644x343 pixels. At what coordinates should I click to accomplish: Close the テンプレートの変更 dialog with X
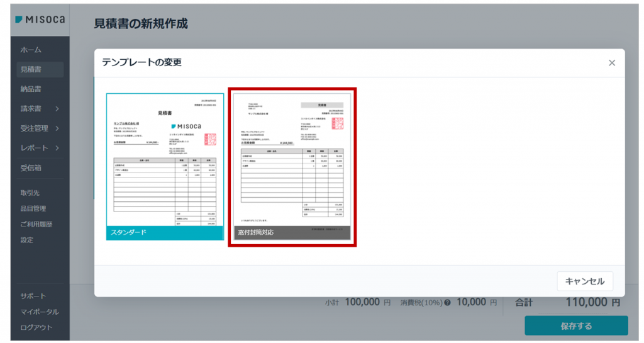(x=612, y=63)
